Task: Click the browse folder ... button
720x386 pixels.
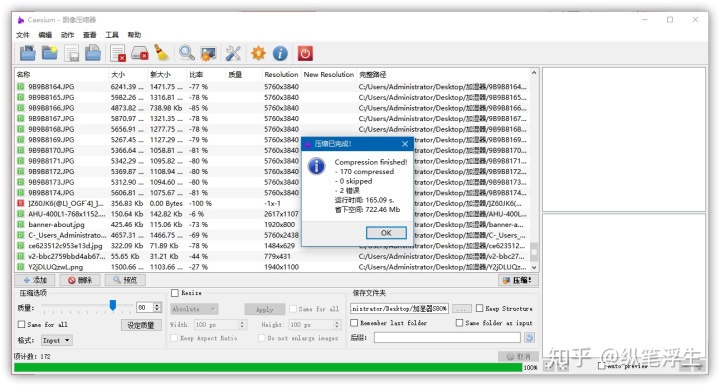Action: (x=462, y=309)
